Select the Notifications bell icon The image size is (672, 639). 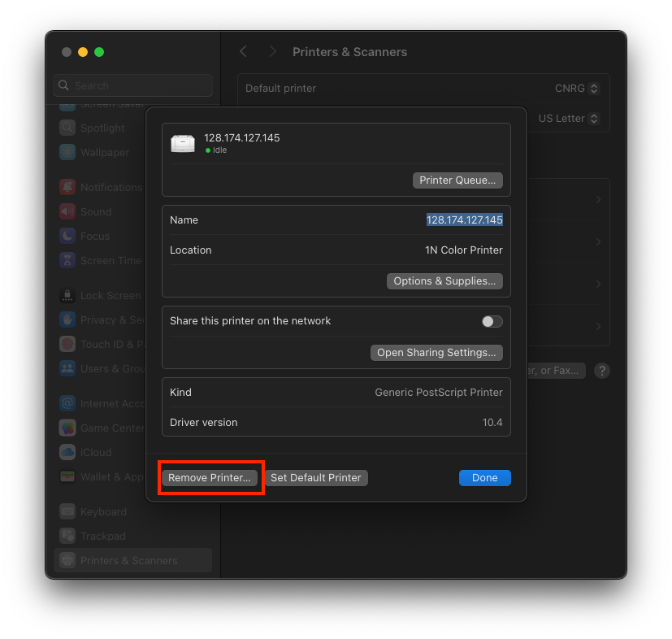tap(68, 187)
